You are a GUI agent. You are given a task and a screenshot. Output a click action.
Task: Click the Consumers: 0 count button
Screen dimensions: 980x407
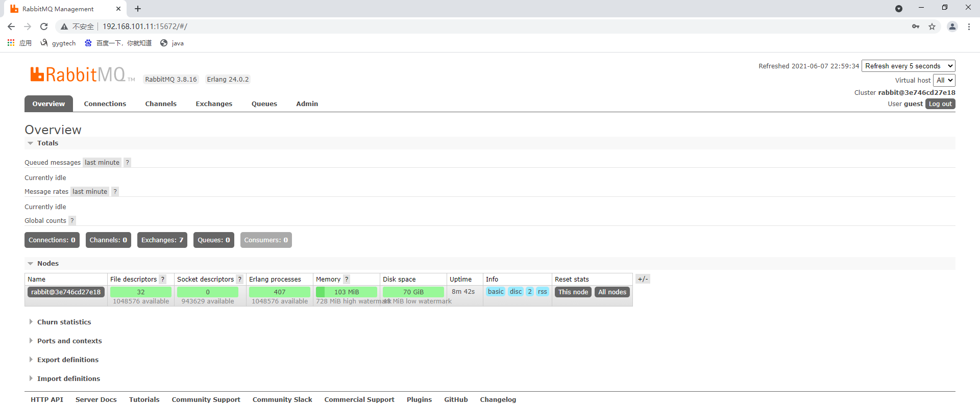pyautogui.click(x=266, y=240)
